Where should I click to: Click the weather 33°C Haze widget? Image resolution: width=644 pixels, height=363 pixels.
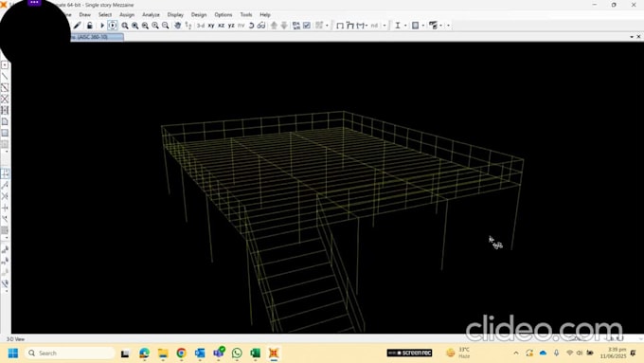458,353
